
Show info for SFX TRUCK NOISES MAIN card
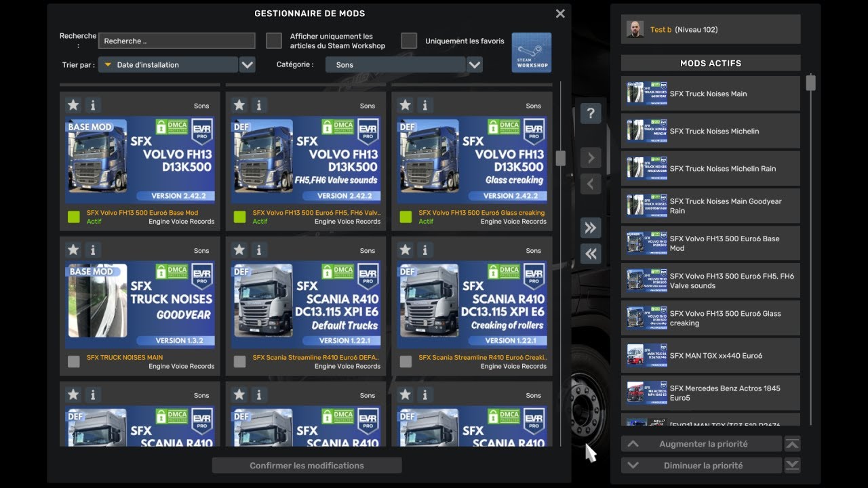click(x=93, y=250)
